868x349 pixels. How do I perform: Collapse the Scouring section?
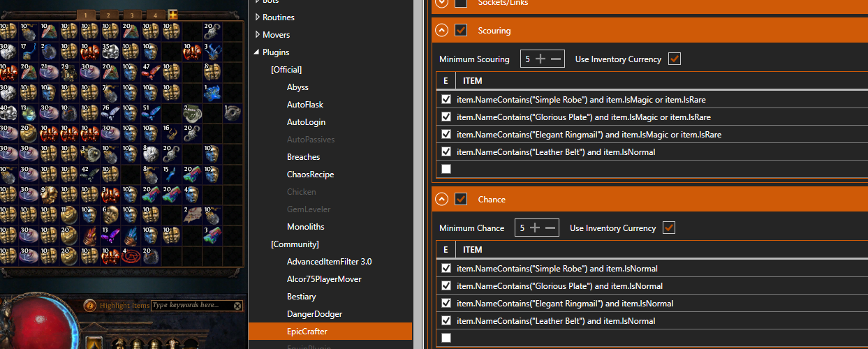tap(441, 30)
